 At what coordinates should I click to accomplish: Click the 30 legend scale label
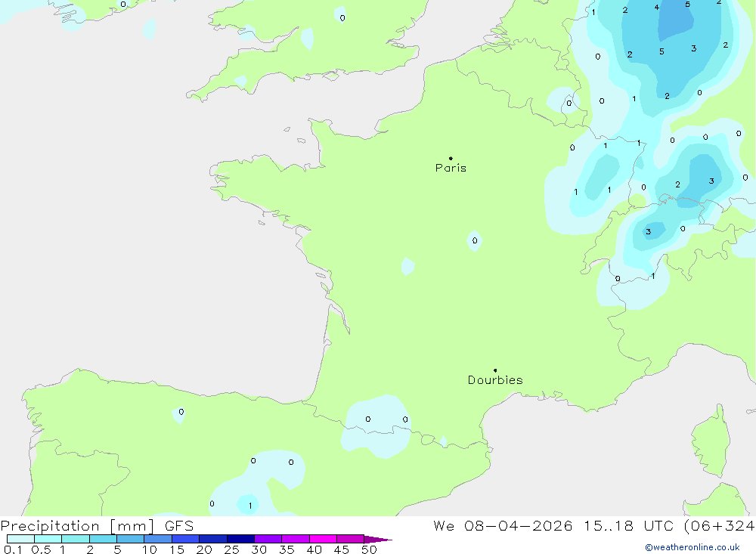tap(259, 549)
